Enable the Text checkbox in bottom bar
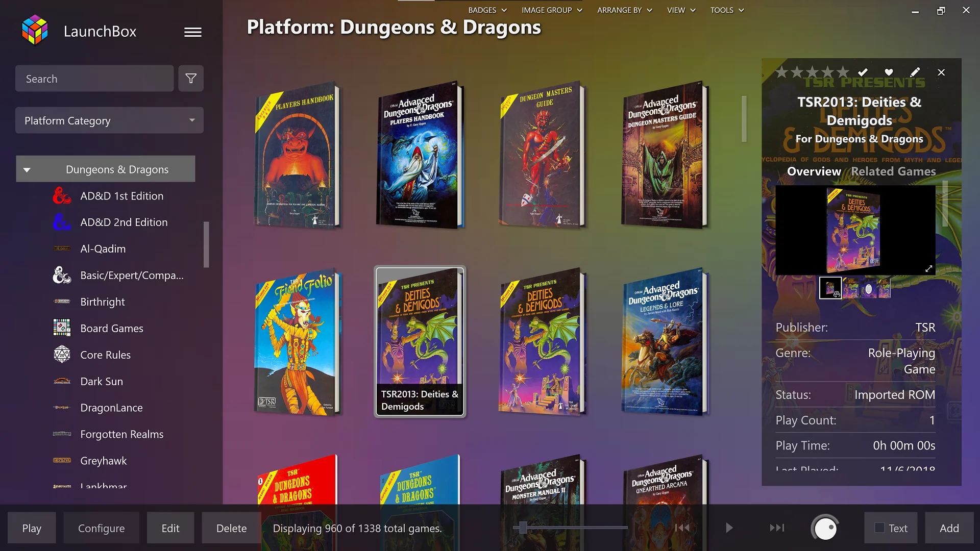The width and height of the screenshot is (980, 551). point(879,528)
